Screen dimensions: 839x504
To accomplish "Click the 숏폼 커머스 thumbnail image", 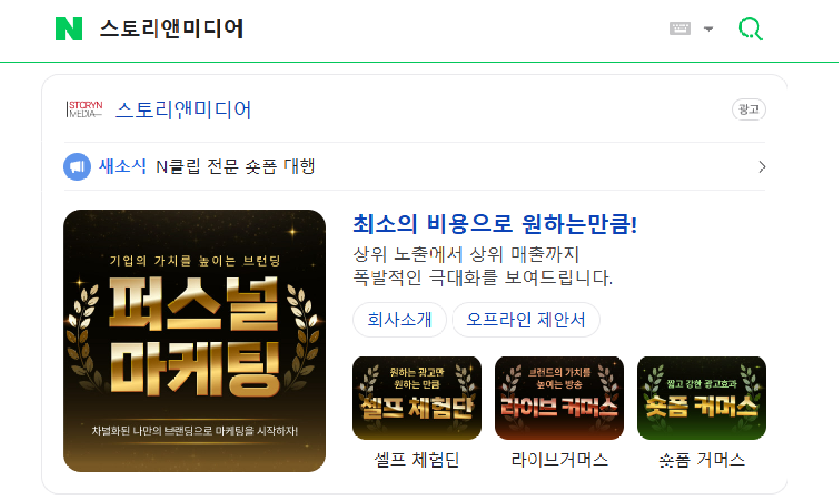I will 702,398.
